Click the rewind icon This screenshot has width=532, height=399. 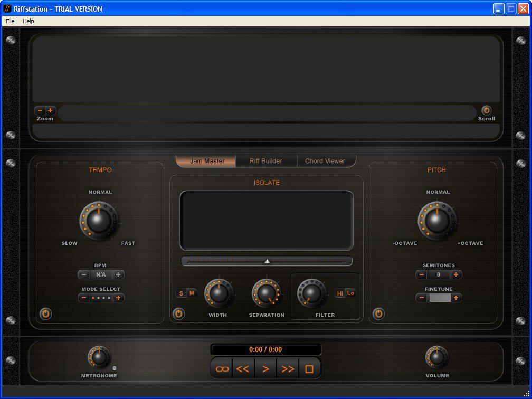(243, 368)
